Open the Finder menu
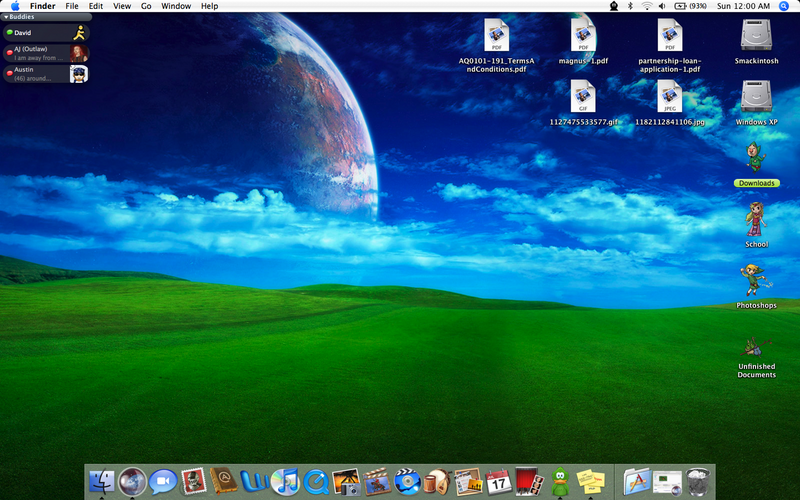 click(x=42, y=6)
